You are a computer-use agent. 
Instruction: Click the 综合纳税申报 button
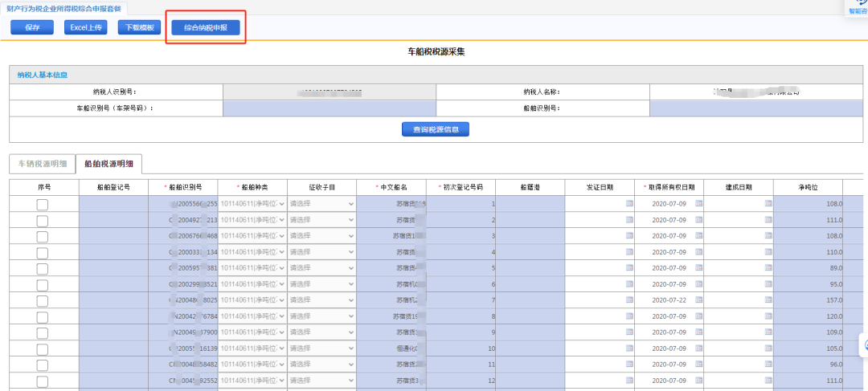(x=206, y=27)
